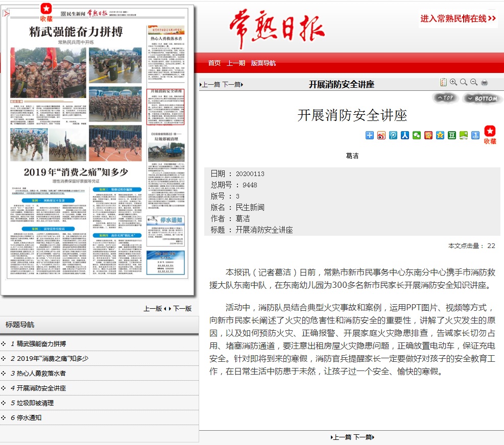Go to 上一期 in the navigation bar
This screenshot has height=445, width=504.
236,63
